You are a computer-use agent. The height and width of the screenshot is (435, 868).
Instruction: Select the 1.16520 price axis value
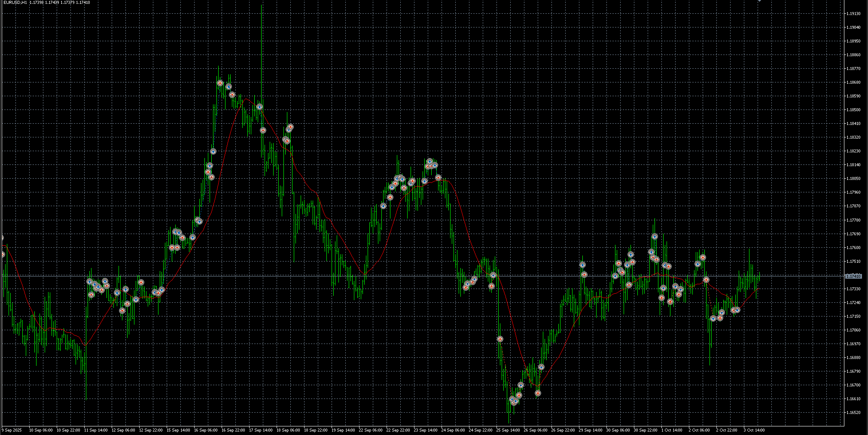(x=853, y=413)
